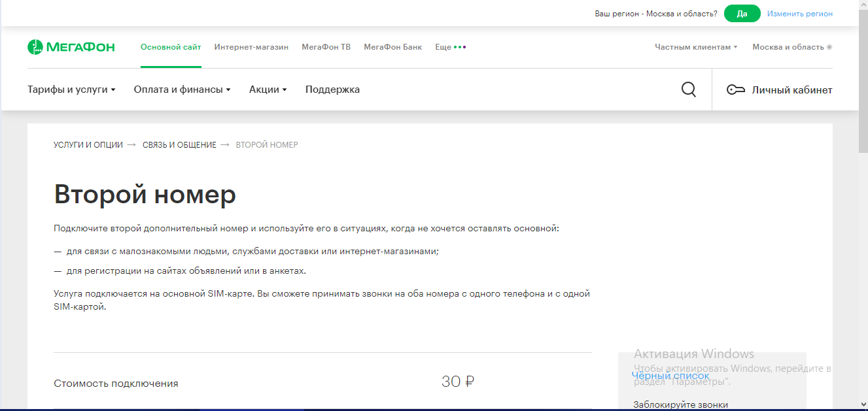Image resolution: width=868 pixels, height=411 pixels.
Task: Switch to Интернет-магазин tab
Action: (251, 47)
